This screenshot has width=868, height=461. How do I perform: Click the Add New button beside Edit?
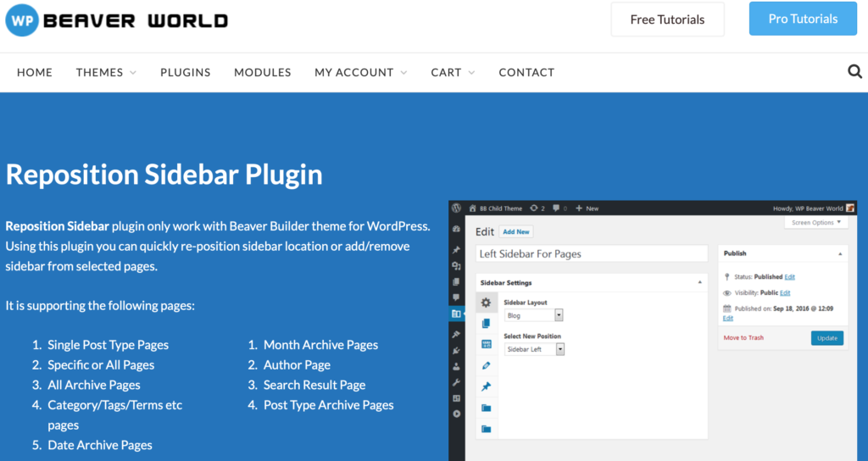516,232
